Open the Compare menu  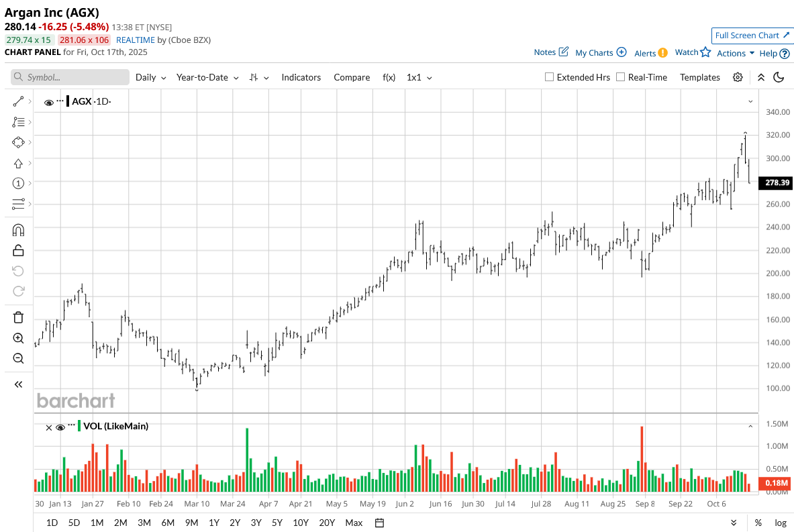352,77
